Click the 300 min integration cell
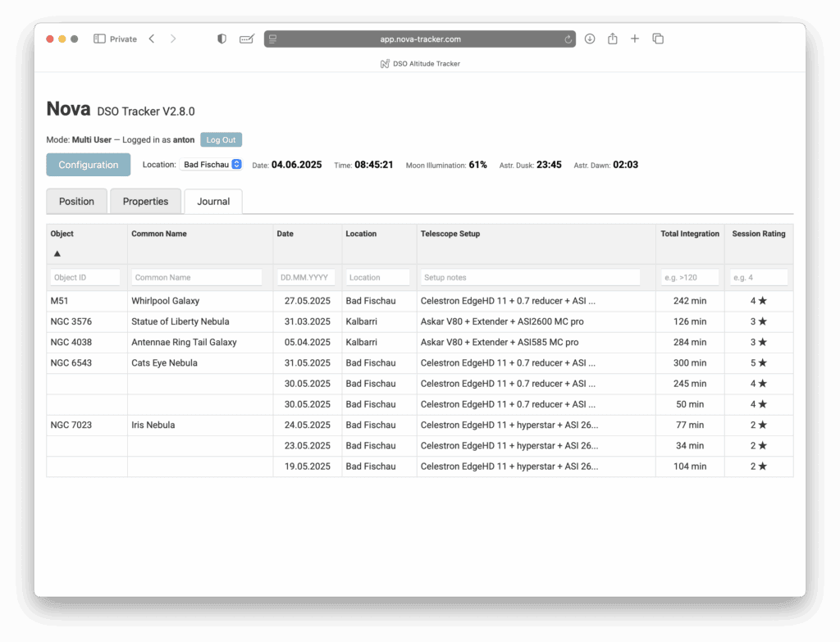The image size is (840, 642). point(690,363)
